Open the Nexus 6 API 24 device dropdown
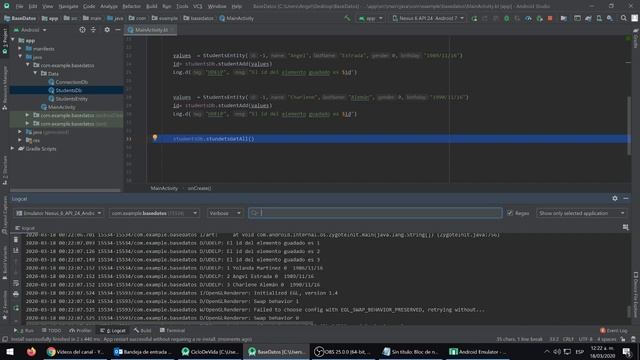This screenshot has height=360, width=640. coord(428,18)
